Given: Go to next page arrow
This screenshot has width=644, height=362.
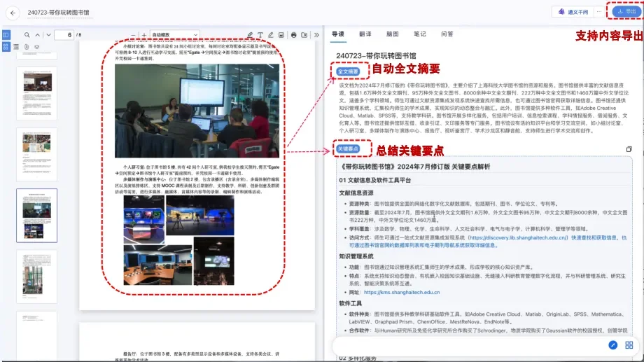Looking at the screenshot, I should (46, 34).
